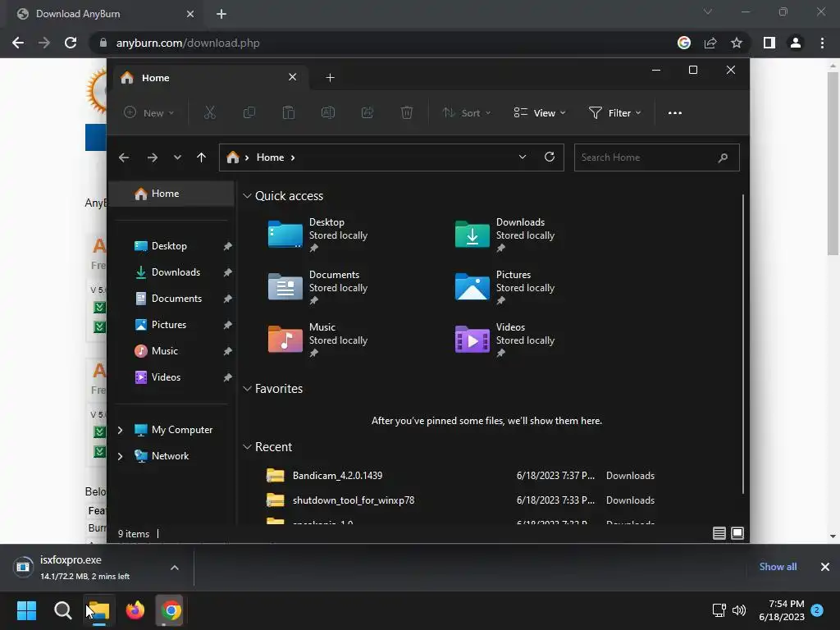This screenshot has height=630, width=840.
Task: Click Chrome icon in taskbar
Action: [x=171, y=610]
